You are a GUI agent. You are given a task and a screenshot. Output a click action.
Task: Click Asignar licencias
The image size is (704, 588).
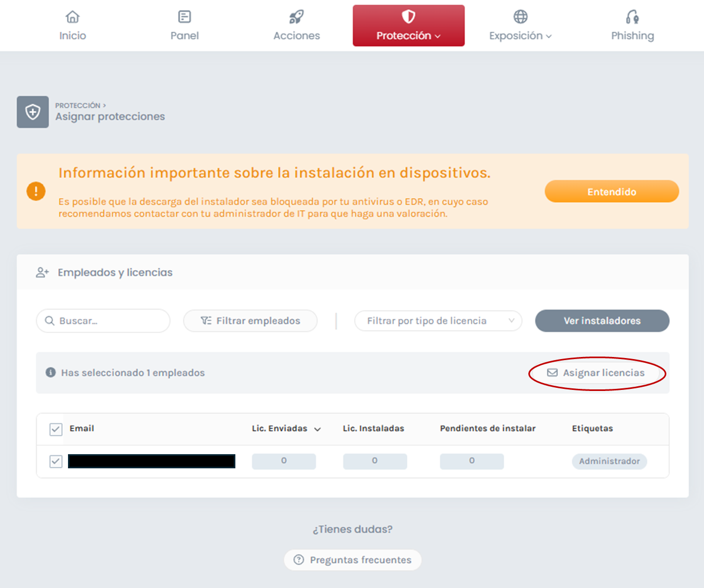pyautogui.click(x=597, y=373)
